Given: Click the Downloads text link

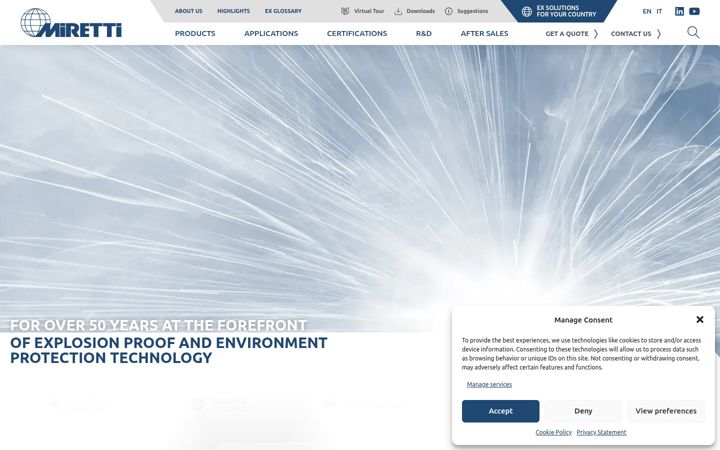Looking at the screenshot, I should coord(421,11).
